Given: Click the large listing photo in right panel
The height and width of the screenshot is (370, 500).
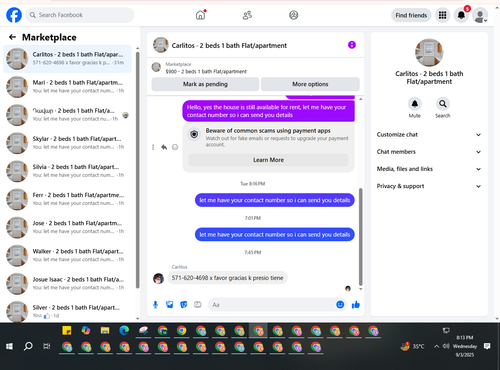Looking at the screenshot, I should [429, 53].
